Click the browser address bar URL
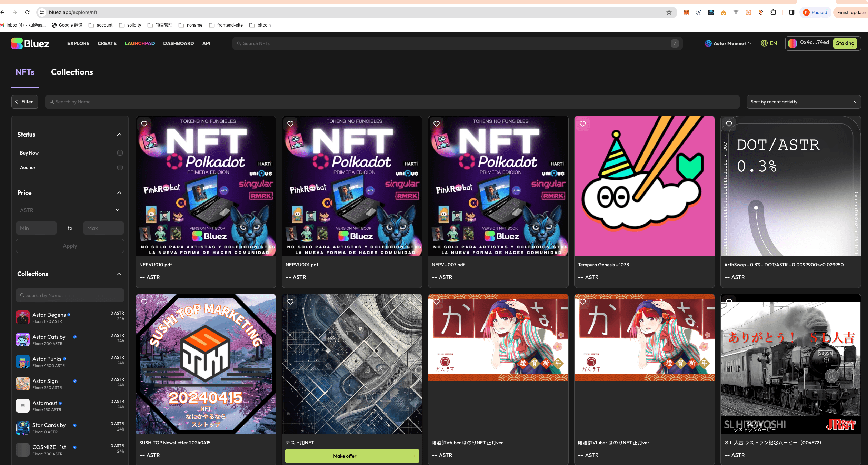The width and height of the screenshot is (868, 465). (x=73, y=12)
